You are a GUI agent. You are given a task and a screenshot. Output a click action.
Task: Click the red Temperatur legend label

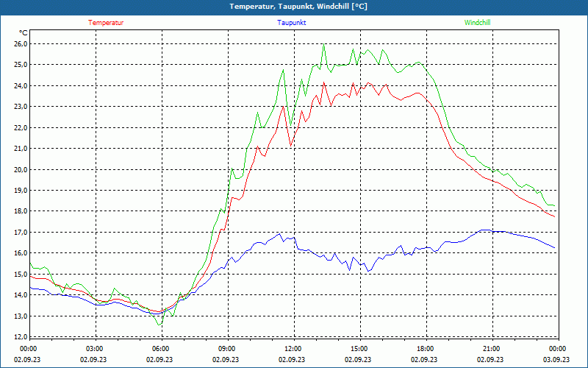click(x=106, y=23)
